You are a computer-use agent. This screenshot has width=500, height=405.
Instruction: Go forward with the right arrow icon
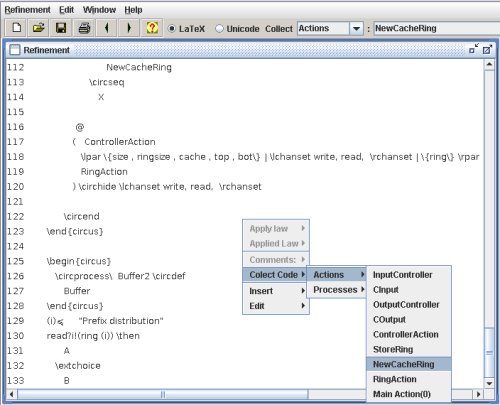point(129,28)
